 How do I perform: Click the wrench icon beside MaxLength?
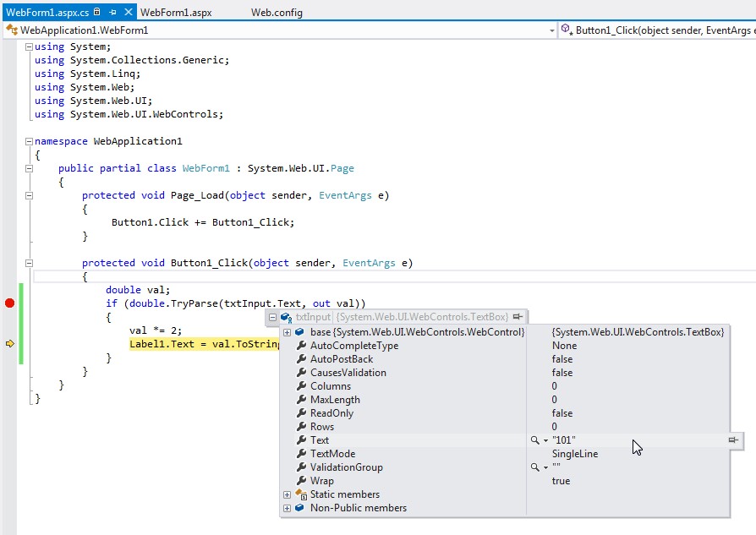301,400
